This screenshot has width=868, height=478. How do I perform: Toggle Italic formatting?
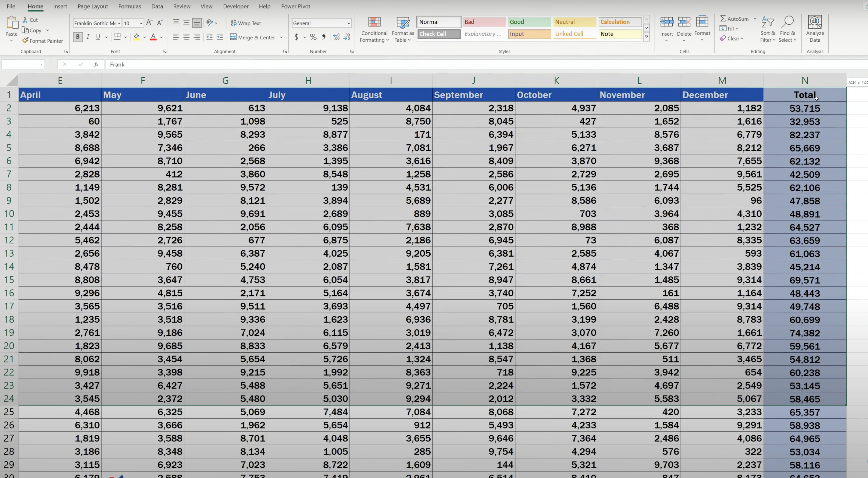pos(88,37)
